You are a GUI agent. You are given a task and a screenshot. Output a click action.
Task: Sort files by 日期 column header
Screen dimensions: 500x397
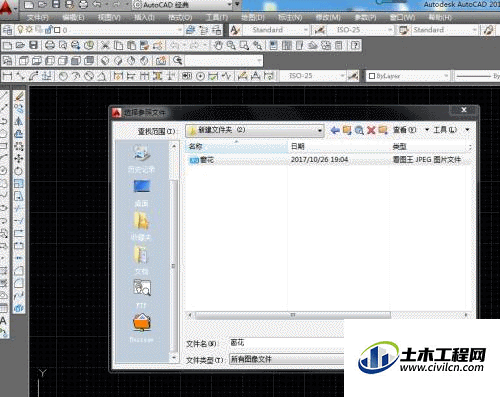tap(339, 146)
